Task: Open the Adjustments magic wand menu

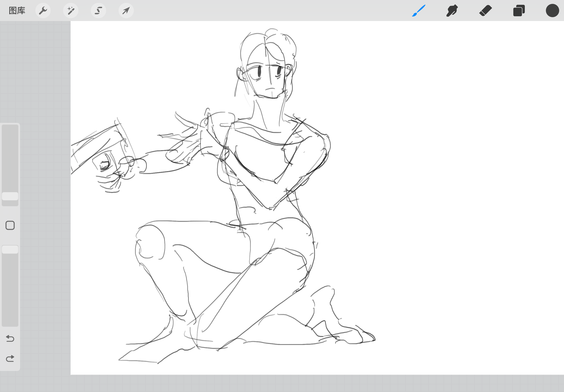Action: click(x=71, y=11)
